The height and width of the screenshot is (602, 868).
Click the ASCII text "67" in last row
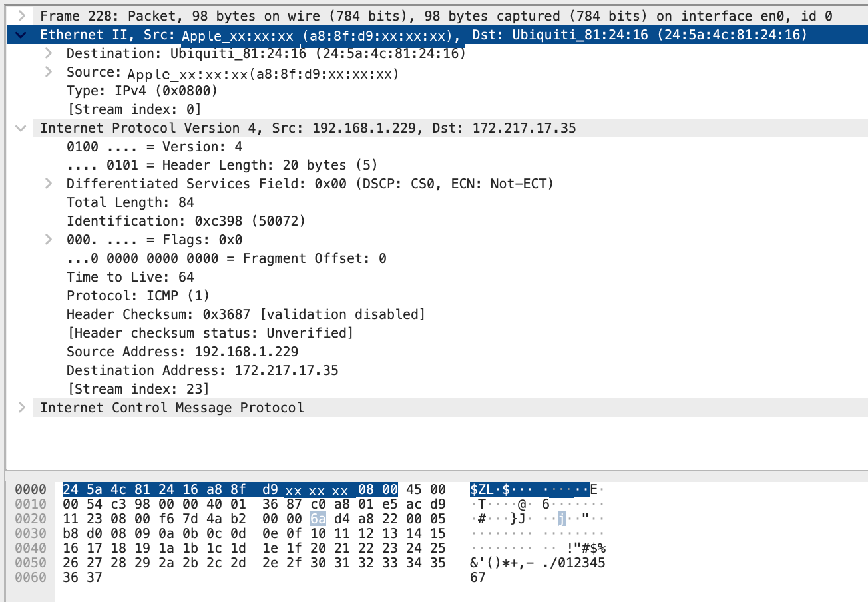478,578
